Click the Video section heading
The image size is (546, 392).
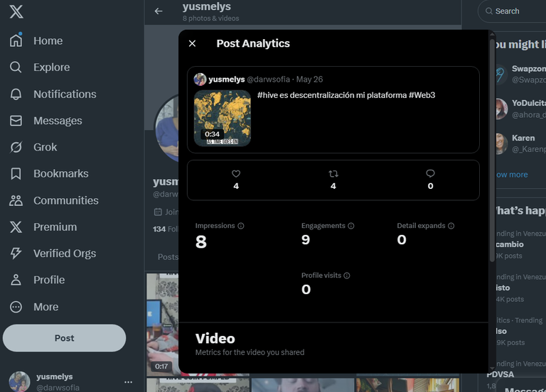coord(215,339)
